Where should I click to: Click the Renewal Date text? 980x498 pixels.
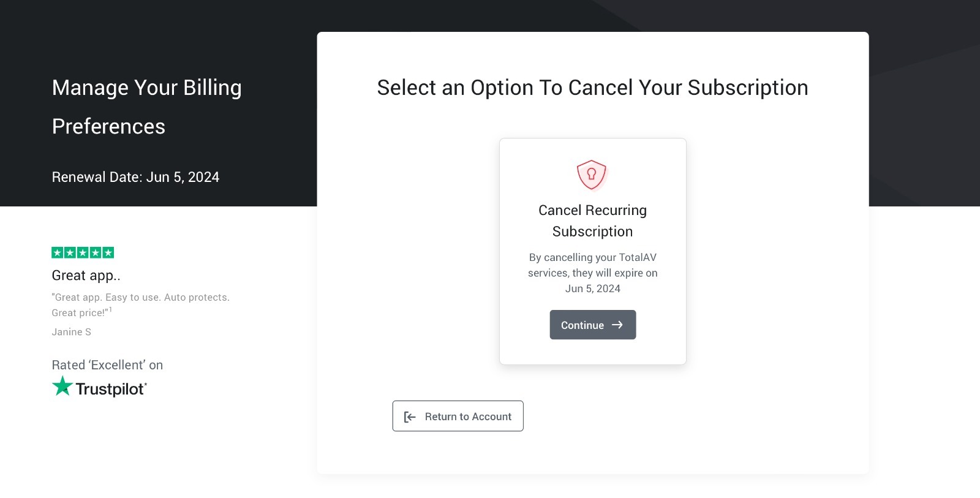coord(135,177)
